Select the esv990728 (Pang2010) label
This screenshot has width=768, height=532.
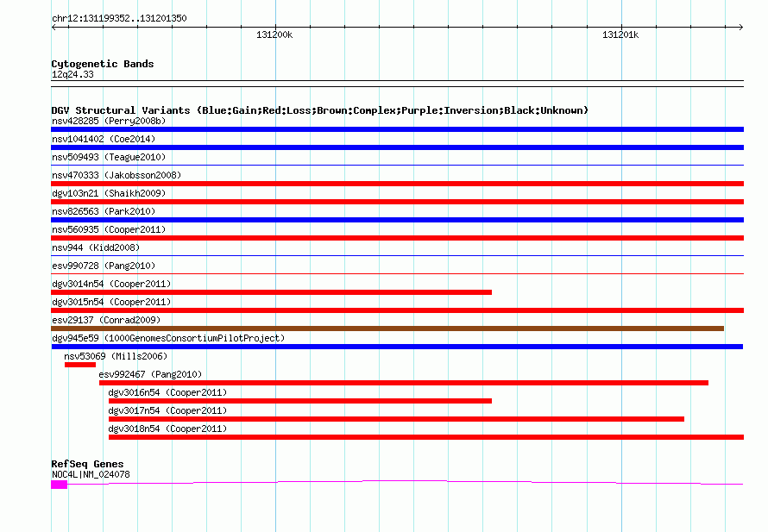[104, 266]
